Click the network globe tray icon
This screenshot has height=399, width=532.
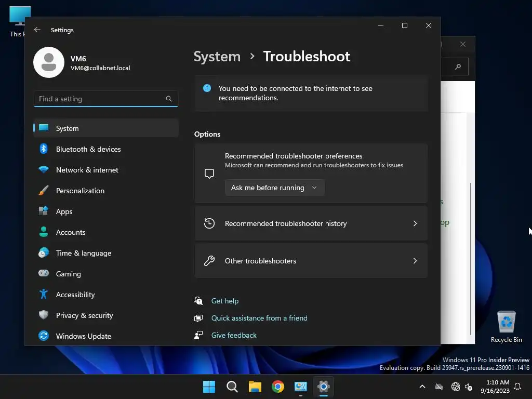(x=456, y=387)
